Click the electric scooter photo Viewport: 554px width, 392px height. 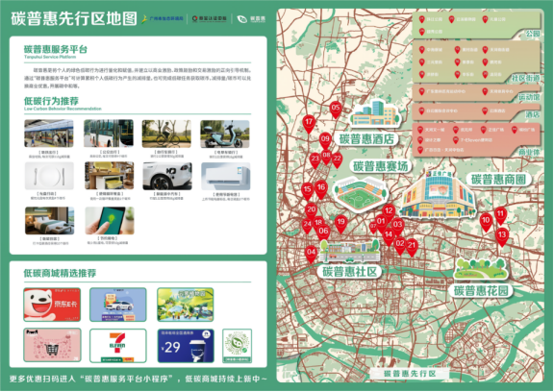pos(225,135)
